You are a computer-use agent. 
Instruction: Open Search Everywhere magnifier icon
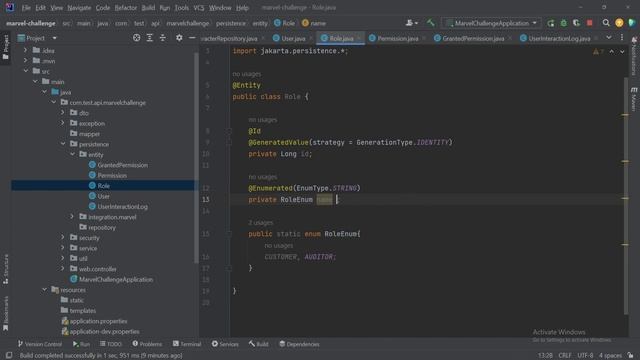pos(606,23)
